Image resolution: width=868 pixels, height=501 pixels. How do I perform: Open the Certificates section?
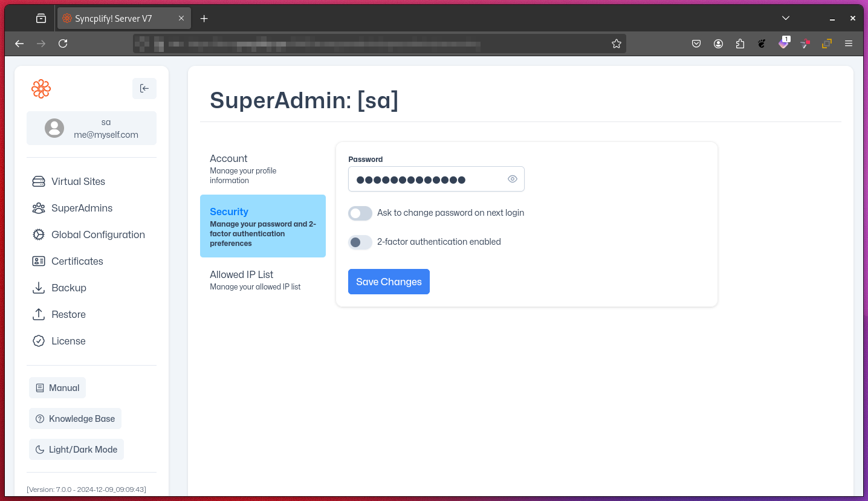click(x=77, y=261)
